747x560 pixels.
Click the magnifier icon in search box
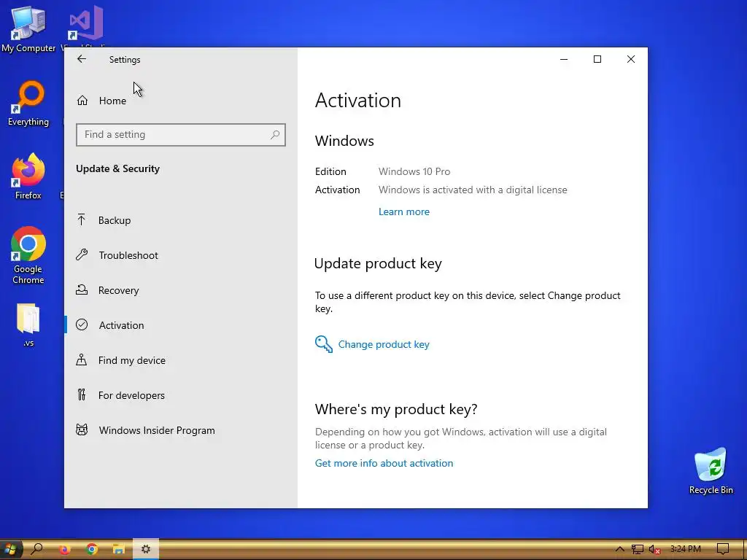point(275,135)
